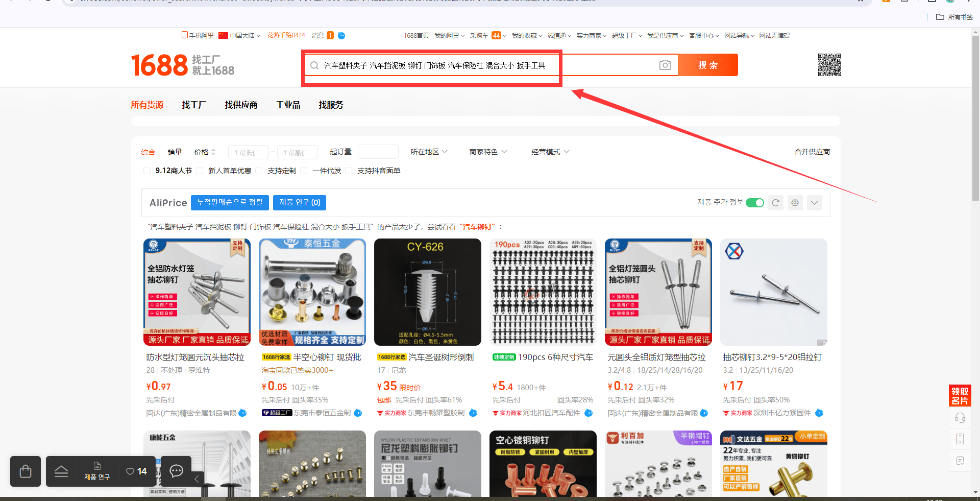980x501 pixels.
Task: Click the customer service headset icon
Action: pyautogui.click(x=960, y=418)
